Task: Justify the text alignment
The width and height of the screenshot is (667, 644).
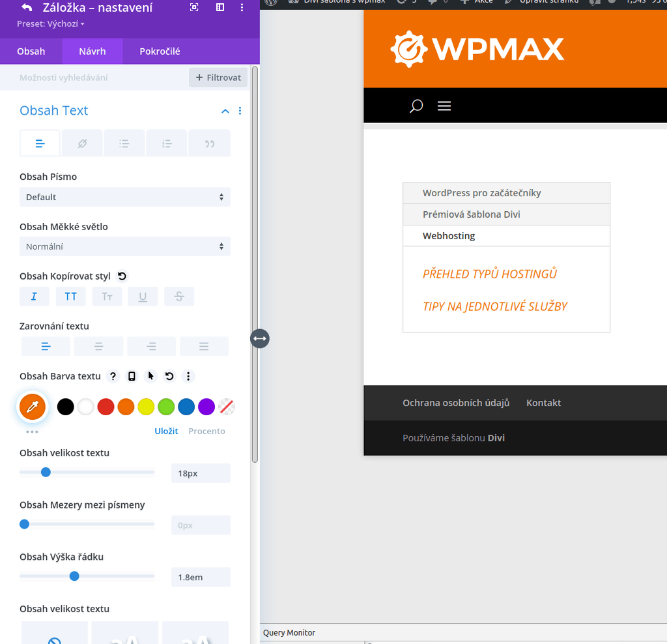Action: (204, 347)
